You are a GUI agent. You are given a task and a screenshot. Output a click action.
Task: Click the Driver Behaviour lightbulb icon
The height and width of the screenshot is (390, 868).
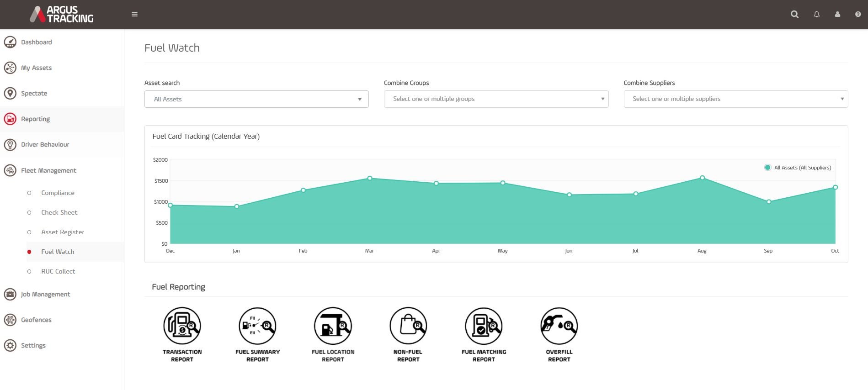(10, 145)
